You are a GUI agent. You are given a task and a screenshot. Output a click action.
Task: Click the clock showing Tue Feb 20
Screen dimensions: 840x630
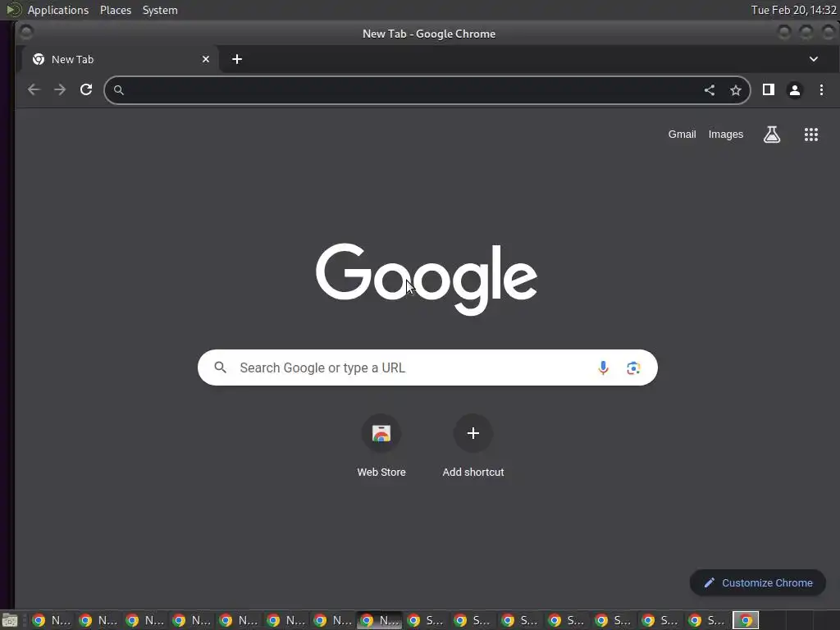pyautogui.click(x=793, y=10)
